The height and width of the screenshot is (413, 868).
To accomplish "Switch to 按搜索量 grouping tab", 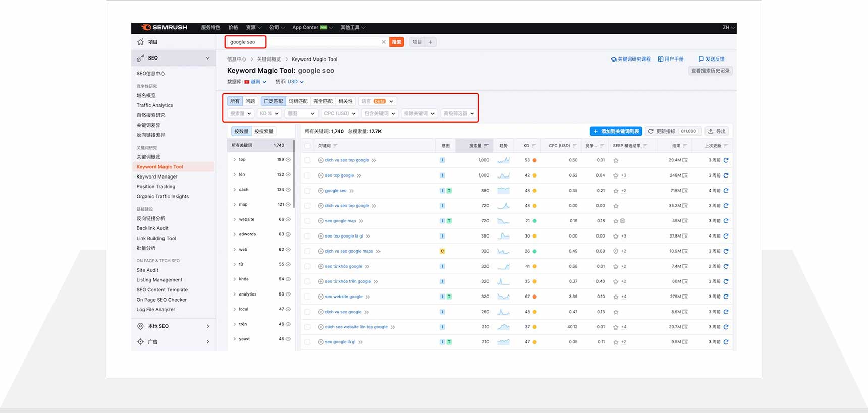I will pyautogui.click(x=264, y=131).
